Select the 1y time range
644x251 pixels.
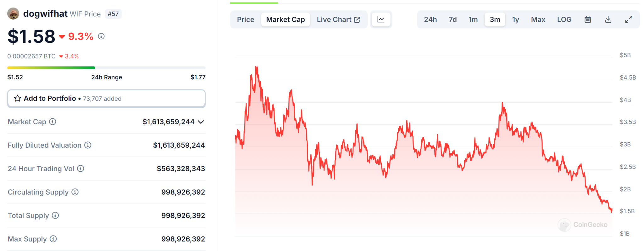point(515,20)
